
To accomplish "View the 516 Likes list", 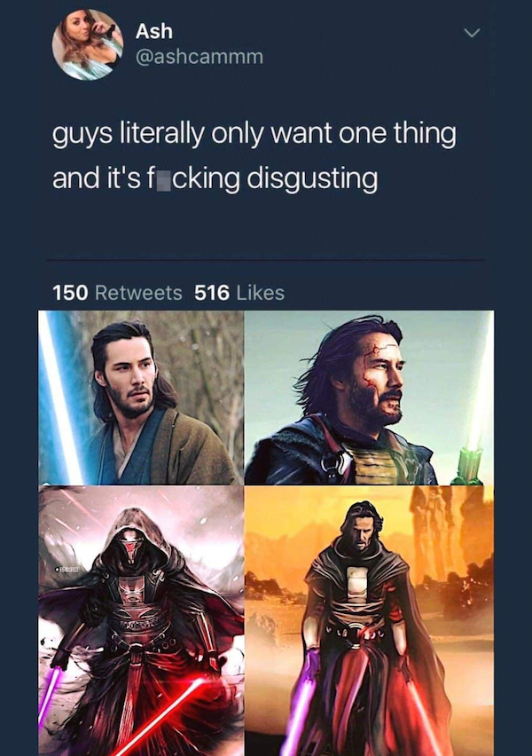I will point(239,293).
